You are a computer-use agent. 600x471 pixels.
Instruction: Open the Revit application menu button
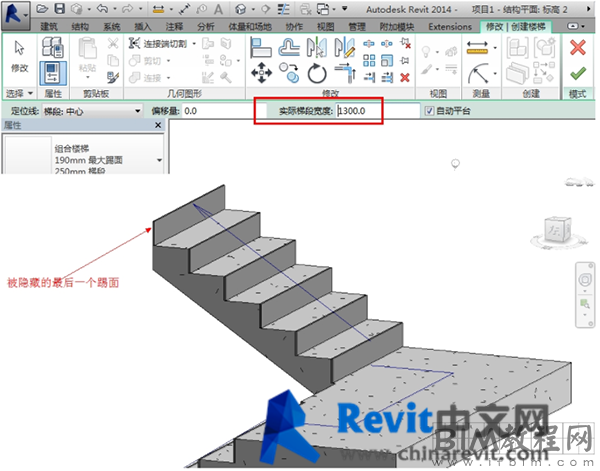click(15, 15)
